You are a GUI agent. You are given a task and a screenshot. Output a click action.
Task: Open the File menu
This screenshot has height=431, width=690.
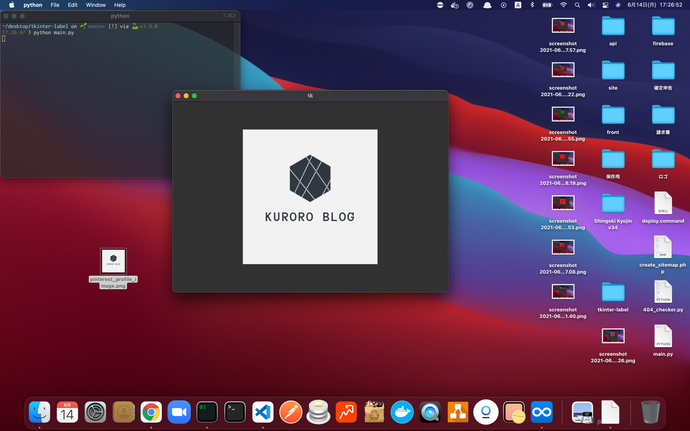click(x=55, y=5)
